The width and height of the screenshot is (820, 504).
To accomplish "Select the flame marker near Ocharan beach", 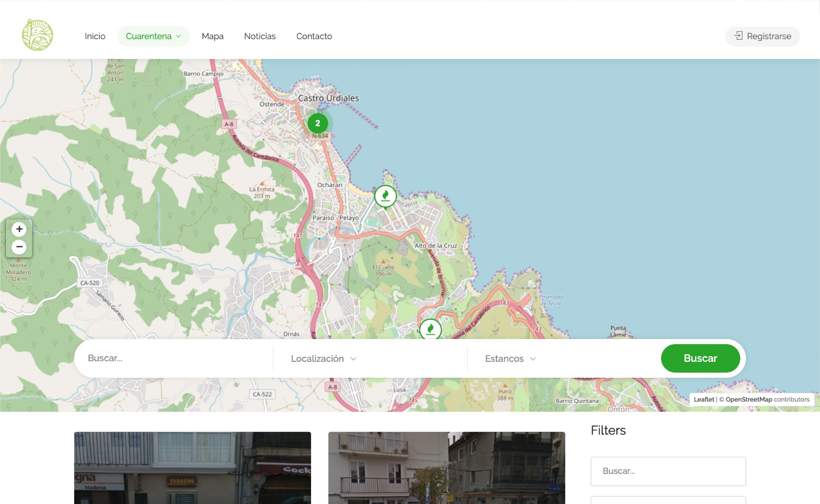I will click(x=385, y=197).
